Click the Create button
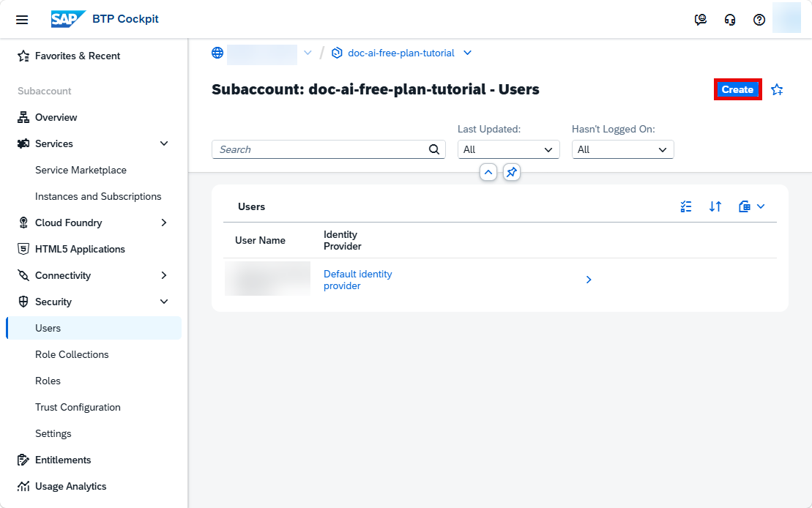812x508 pixels. (737, 89)
